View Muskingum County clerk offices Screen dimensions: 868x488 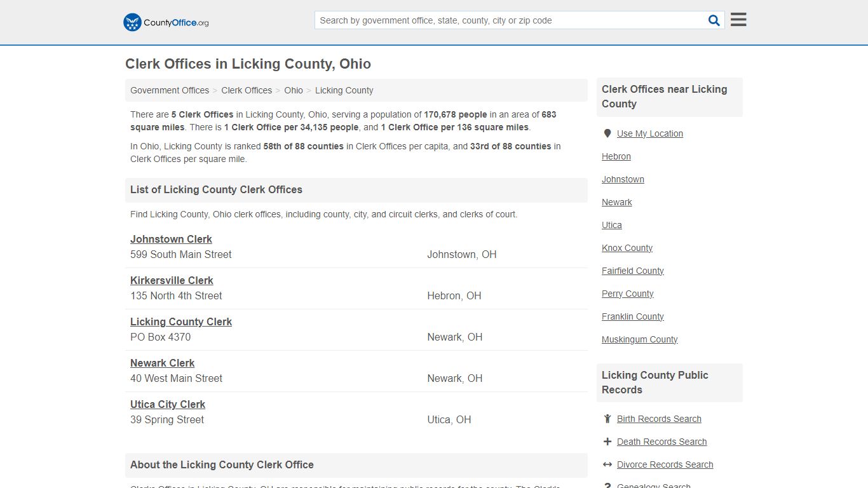pyautogui.click(x=640, y=339)
